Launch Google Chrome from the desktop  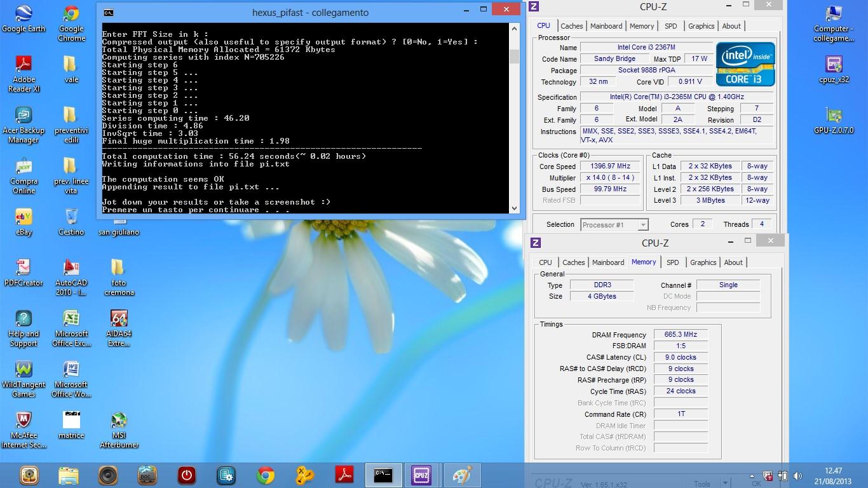pos(71,24)
